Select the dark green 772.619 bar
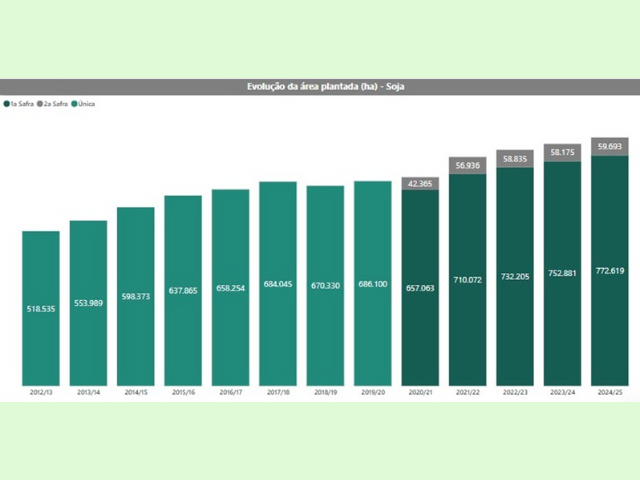This screenshot has width=640, height=480. (x=609, y=270)
